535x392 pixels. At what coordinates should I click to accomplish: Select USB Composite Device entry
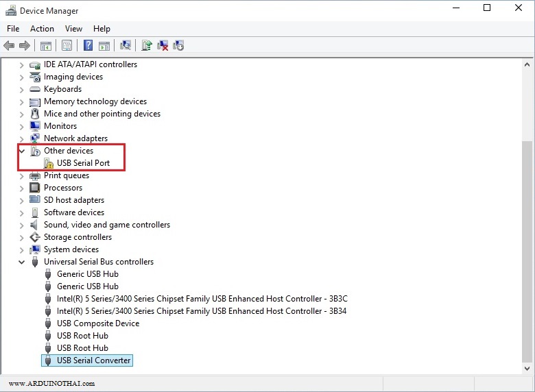pos(98,323)
